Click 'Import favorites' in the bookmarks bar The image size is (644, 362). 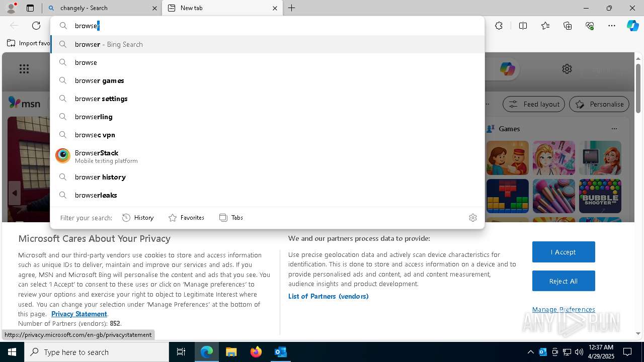(x=29, y=43)
